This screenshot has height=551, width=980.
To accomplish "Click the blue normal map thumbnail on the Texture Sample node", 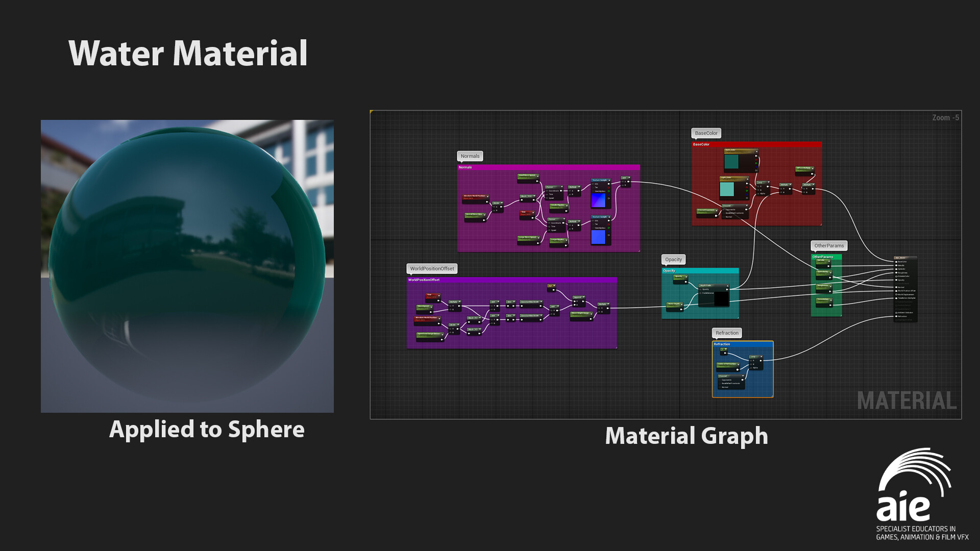I will pyautogui.click(x=598, y=200).
